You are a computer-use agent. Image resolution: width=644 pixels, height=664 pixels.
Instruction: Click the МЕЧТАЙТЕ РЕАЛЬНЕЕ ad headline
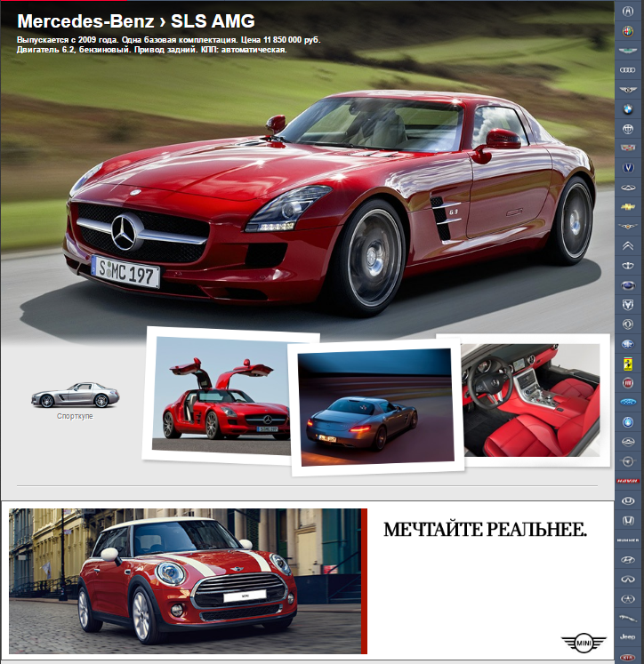click(485, 530)
